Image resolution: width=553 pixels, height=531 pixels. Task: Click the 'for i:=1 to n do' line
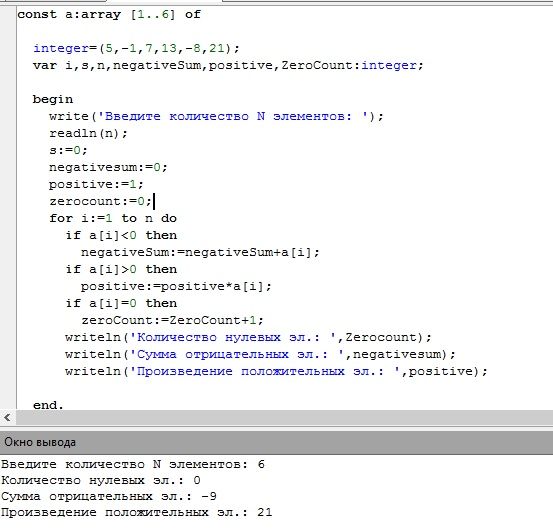click(x=113, y=218)
